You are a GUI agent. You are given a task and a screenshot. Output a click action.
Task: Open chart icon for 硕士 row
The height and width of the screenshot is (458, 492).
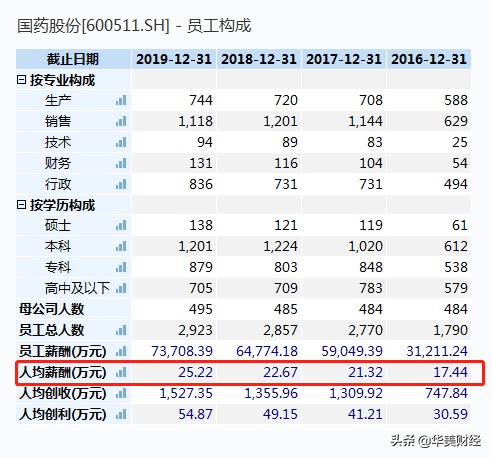point(121,225)
